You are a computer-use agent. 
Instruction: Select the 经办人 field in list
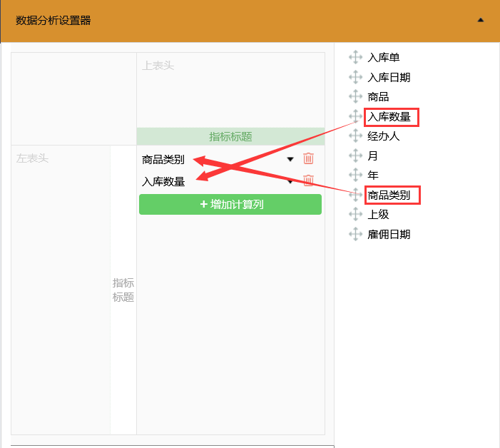click(x=383, y=136)
